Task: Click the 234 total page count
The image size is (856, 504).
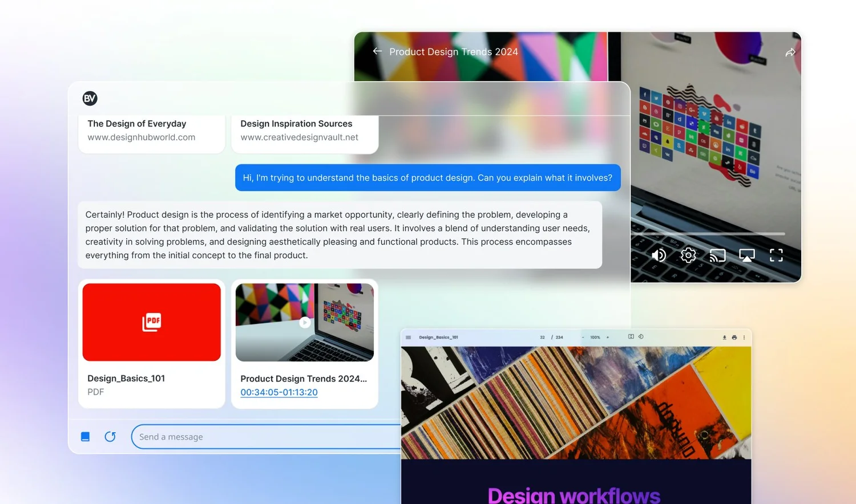Action: (x=559, y=338)
